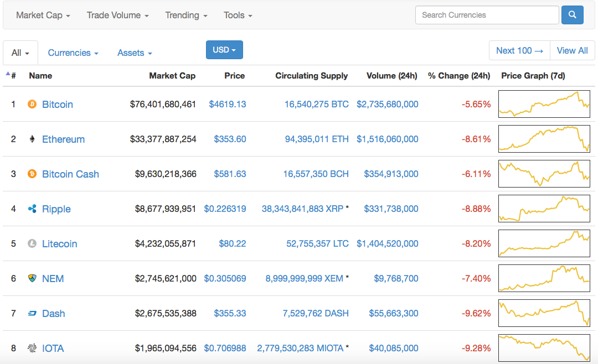Open the Market Cap dropdown menu

tap(43, 15)
